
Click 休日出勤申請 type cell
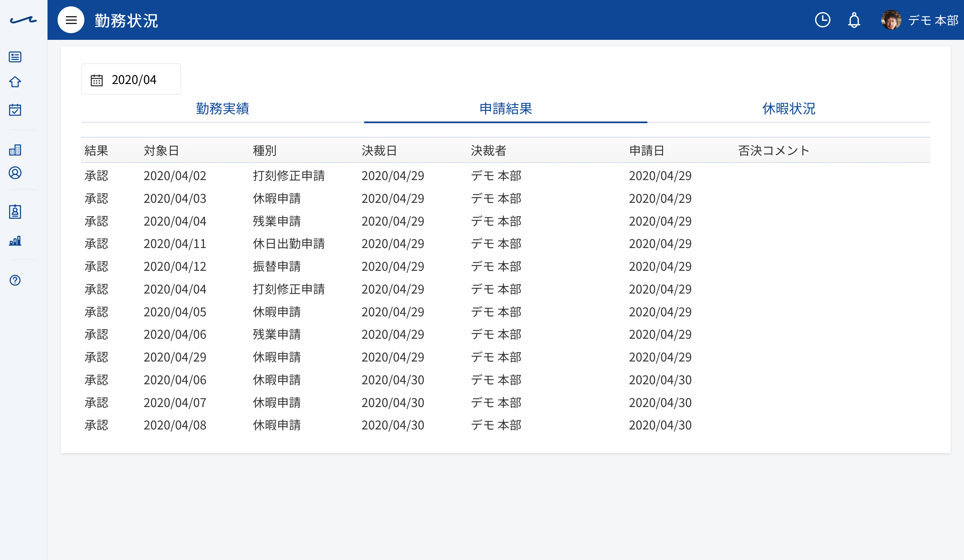coord(289,244)
